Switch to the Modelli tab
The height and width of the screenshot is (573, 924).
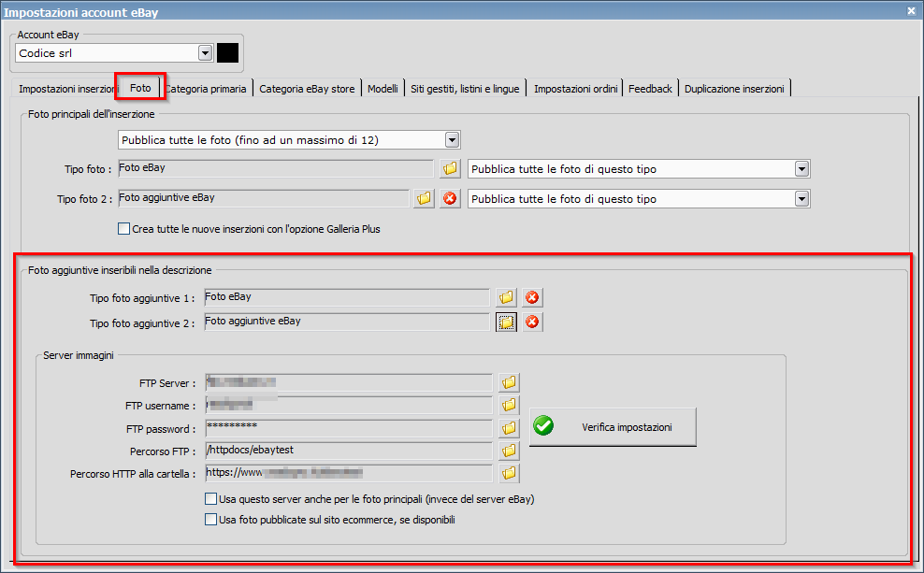coord(383,88)
